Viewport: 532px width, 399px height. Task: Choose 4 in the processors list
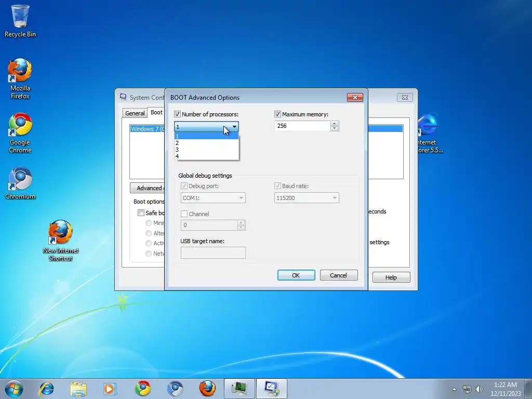tap(207, 156)
